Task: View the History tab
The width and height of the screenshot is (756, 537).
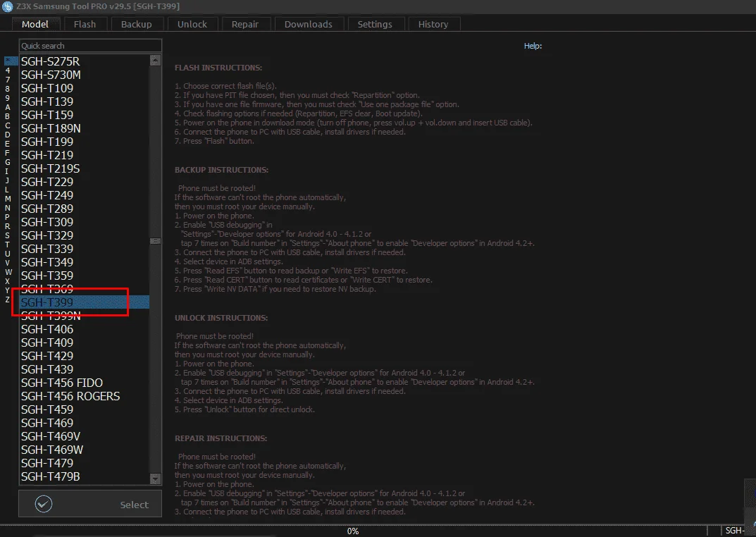Action: [x=433, y=24]
